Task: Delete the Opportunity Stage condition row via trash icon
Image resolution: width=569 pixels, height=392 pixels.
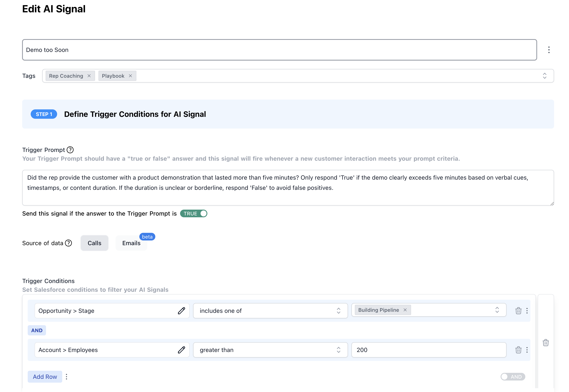Action: 518,310
